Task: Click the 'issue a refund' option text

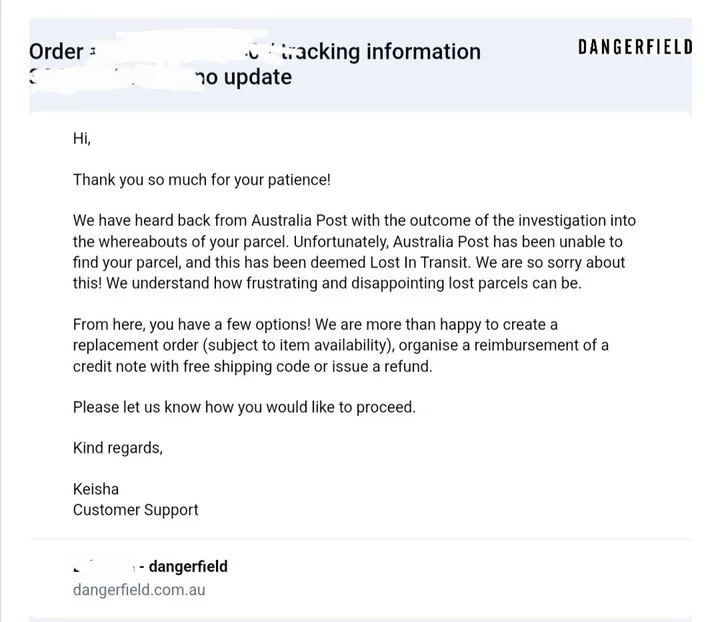Action: tap(385, 367)
